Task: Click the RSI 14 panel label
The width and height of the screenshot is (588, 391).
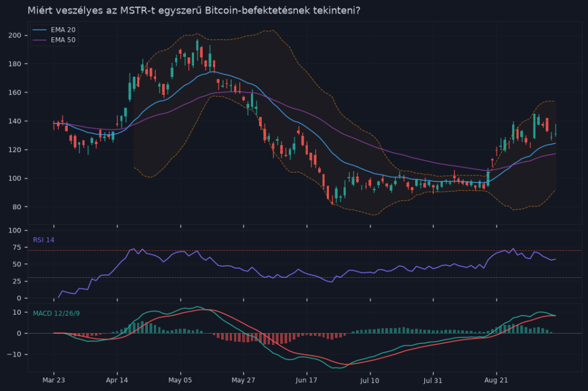Action: pyautogui.click(x=44, y=240)
